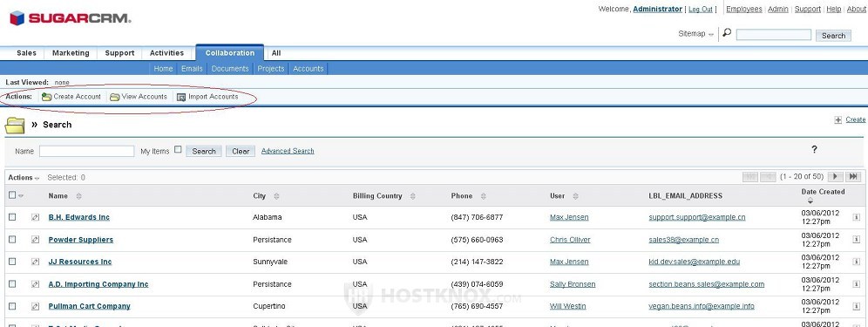Click the Accounts submenu item
Viewport: 868px width, 327px height.
pos(309,69)
